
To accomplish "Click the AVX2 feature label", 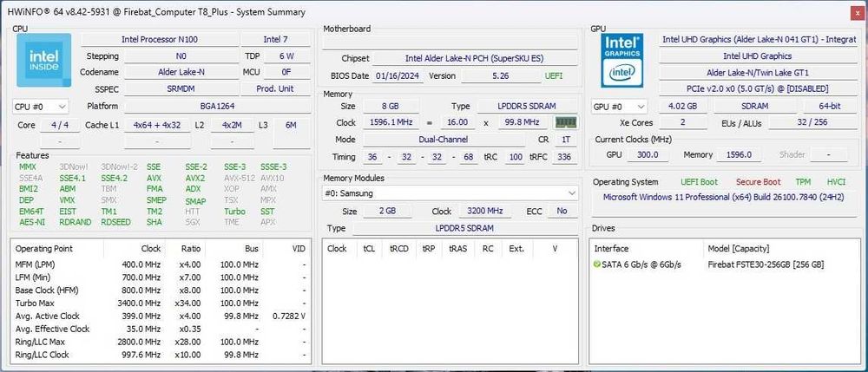I will (195, 178).
